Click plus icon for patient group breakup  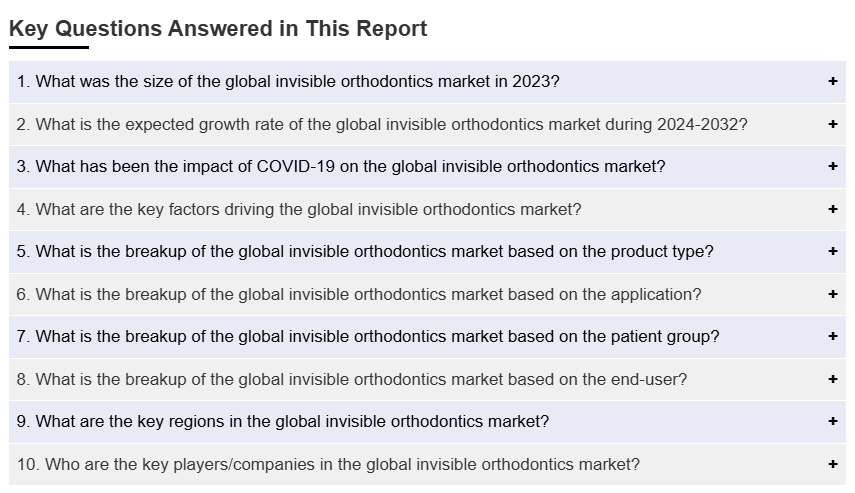832,337
